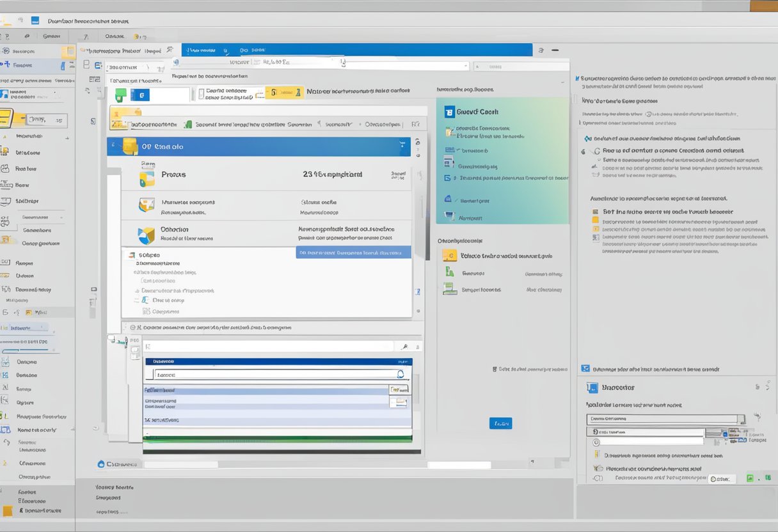Click the blue app icon in title bar
This screenshot has width=778, height=532.
(35, 20)
